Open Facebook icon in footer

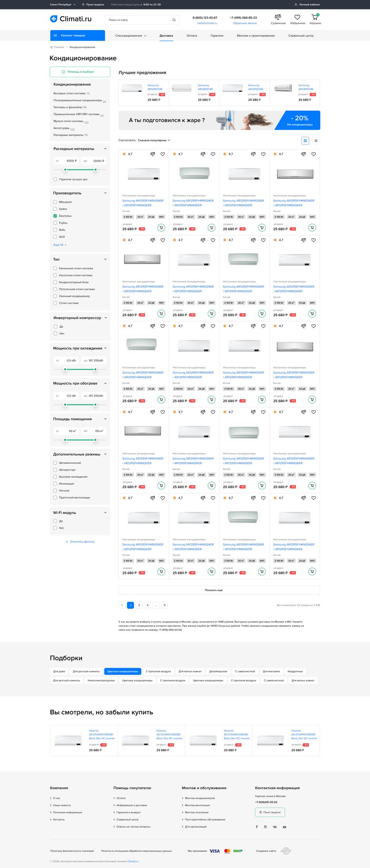pyautogui.click(x=257, y=827)
